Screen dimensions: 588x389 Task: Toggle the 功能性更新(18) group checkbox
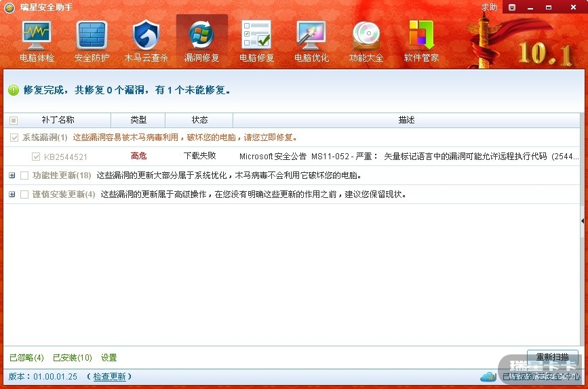point(24,176)
